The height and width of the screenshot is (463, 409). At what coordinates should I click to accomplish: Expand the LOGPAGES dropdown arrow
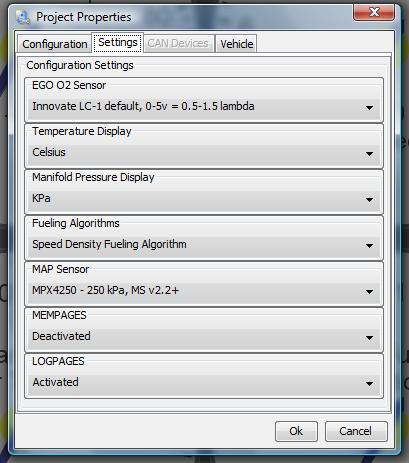click(x=369, y=384)
